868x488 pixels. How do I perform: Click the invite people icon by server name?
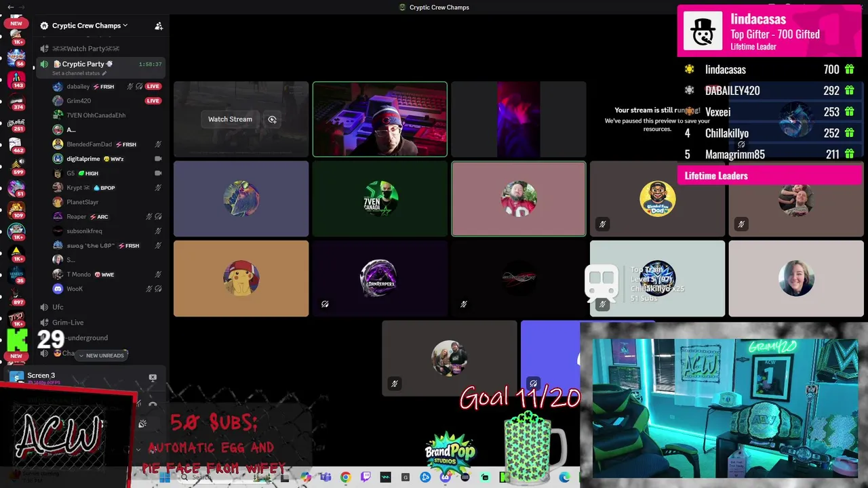tap(159, 26)
